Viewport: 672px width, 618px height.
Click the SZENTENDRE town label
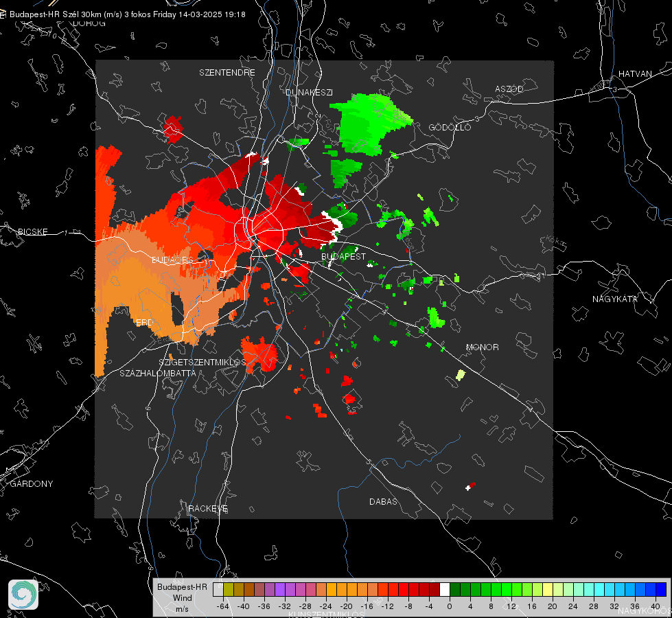coord(227,73)
